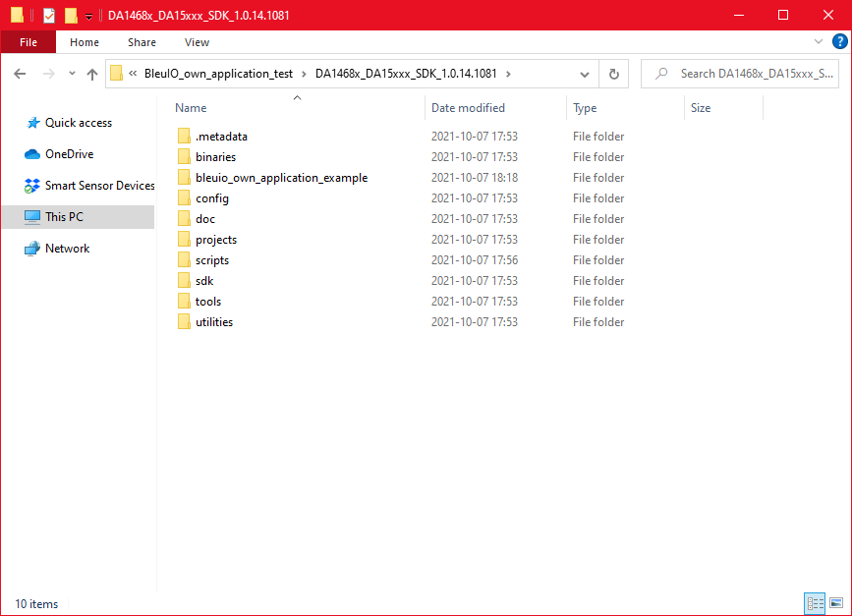This screenshot has height=616, width=852.
Task: Open the .metadata folder icon
Action: pyautogui.click(x=184, y=136)
